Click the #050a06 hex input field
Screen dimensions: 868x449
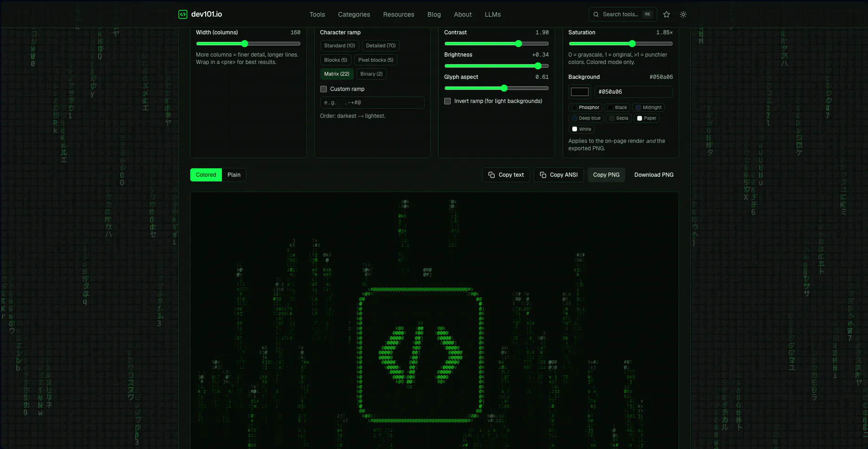click(634, 92)
